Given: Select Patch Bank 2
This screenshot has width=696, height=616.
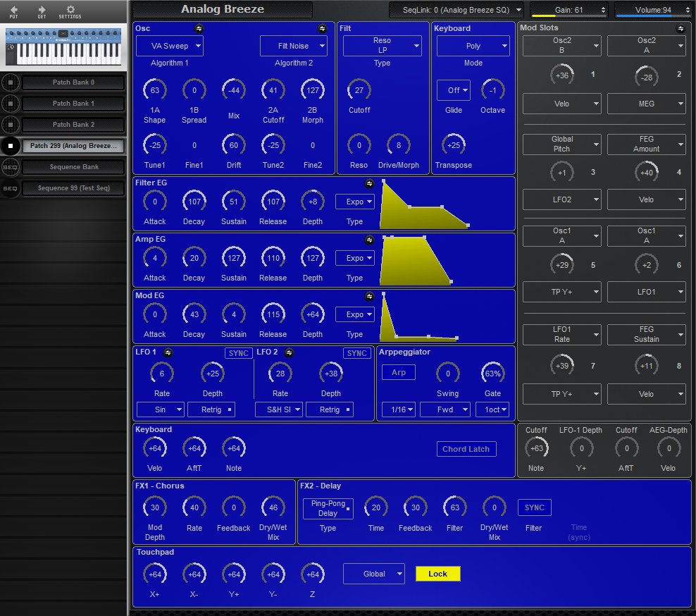Looking at the screenshot, I should (74, 125).
